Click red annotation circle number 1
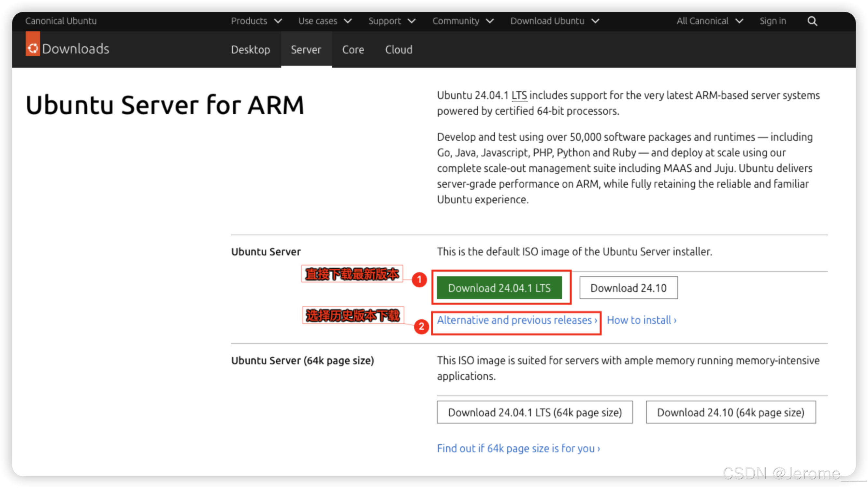This screenshot has height=488, width=868. click(x=419, y=280)
